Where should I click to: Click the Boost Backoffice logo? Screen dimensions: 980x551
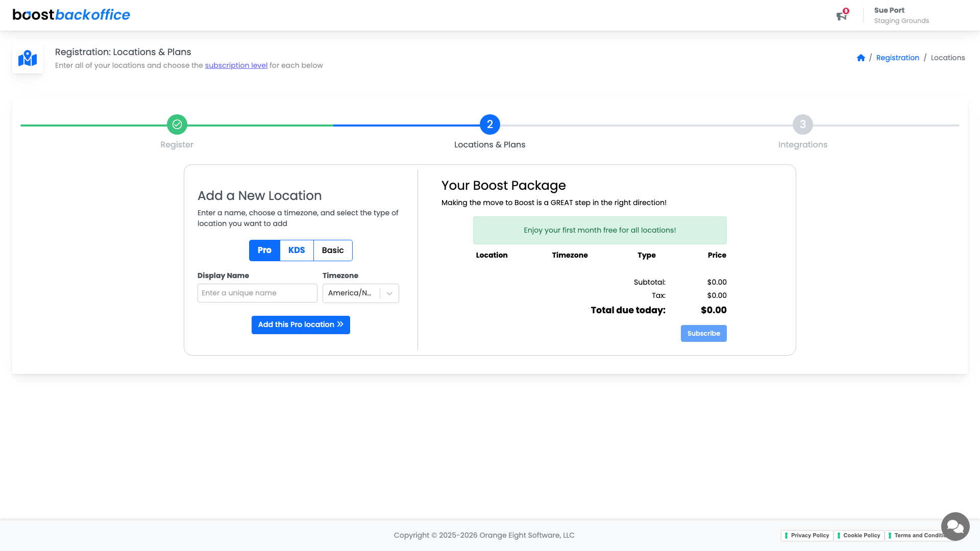[71, 15]
